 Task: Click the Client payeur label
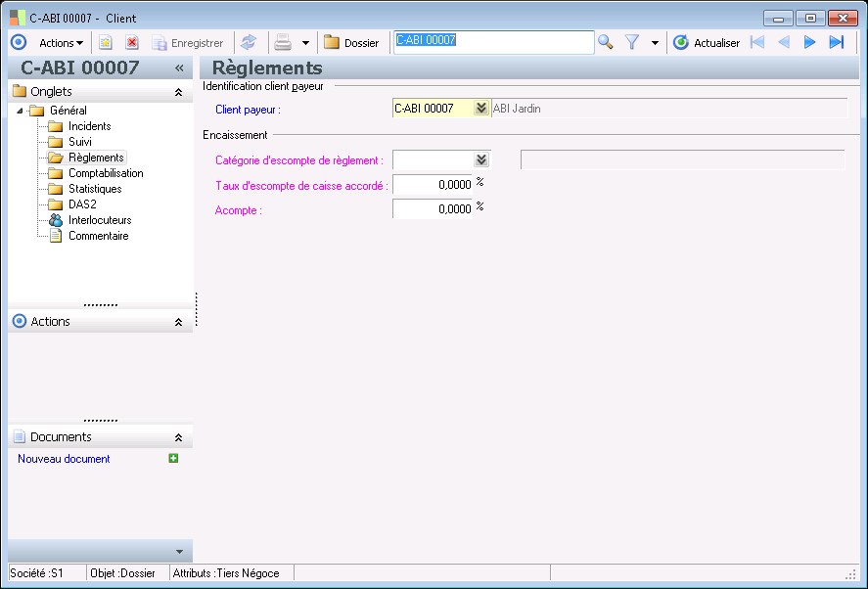click(x=248, y=110)
